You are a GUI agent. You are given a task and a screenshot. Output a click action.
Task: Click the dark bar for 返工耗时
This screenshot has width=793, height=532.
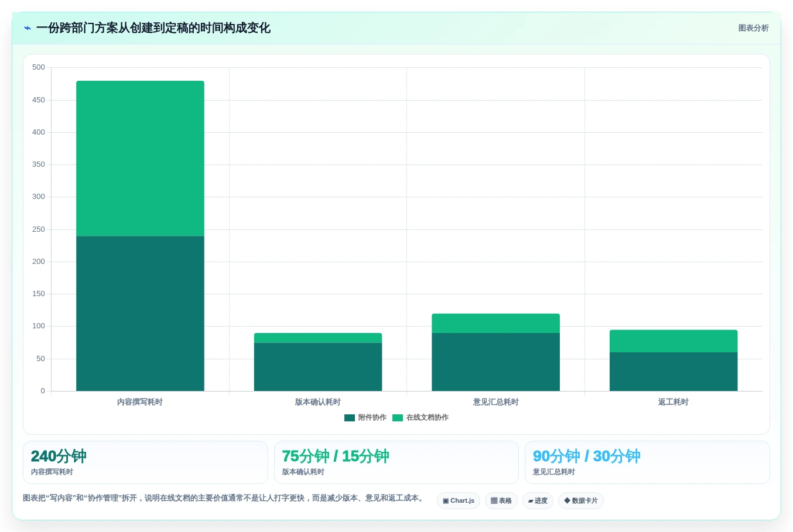click(674, 372)
